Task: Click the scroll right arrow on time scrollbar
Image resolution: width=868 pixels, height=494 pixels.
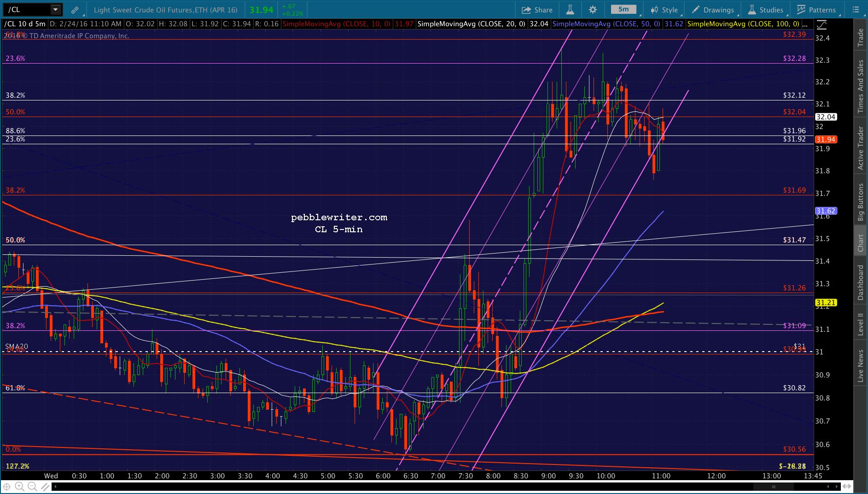Action: pos(837,487)
